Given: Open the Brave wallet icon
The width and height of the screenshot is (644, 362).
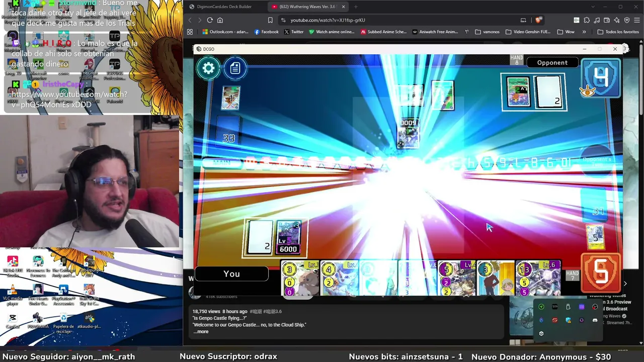Looking at the screenshot, I should pos(607,20).
